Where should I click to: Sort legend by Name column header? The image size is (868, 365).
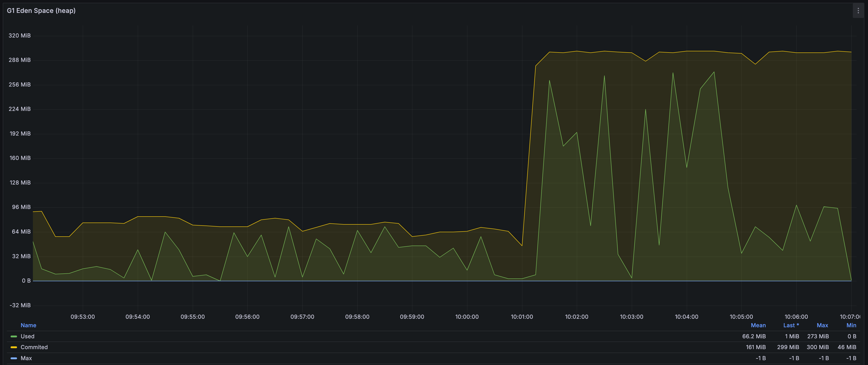pyautogui.click(x=28, y=325)
